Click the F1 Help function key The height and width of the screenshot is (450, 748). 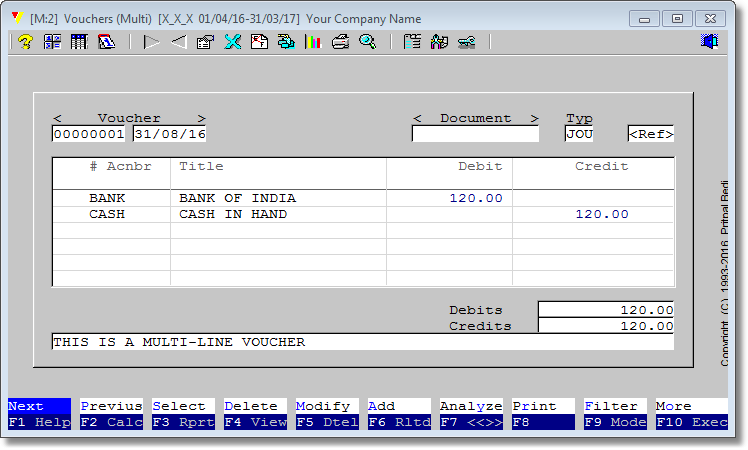tap(39, 422)
